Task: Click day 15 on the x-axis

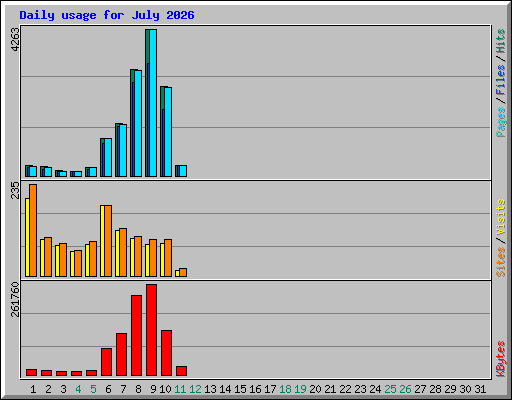Action: pyautogui.click(x=240, y=389)
